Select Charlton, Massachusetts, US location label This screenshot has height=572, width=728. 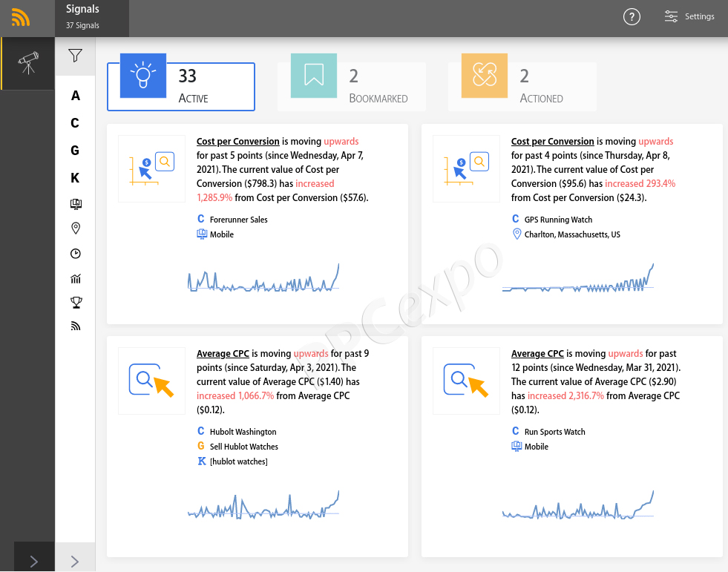[x=572, y=234]
